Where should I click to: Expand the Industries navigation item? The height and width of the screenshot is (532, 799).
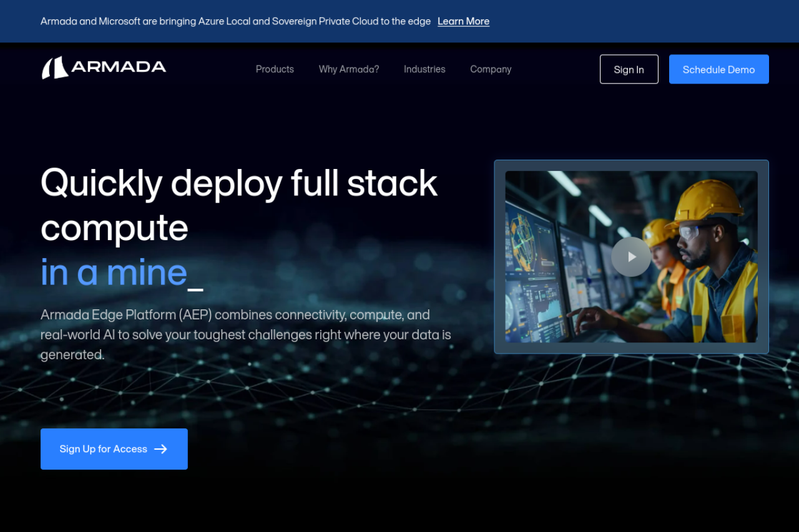[x=424, y=69]
